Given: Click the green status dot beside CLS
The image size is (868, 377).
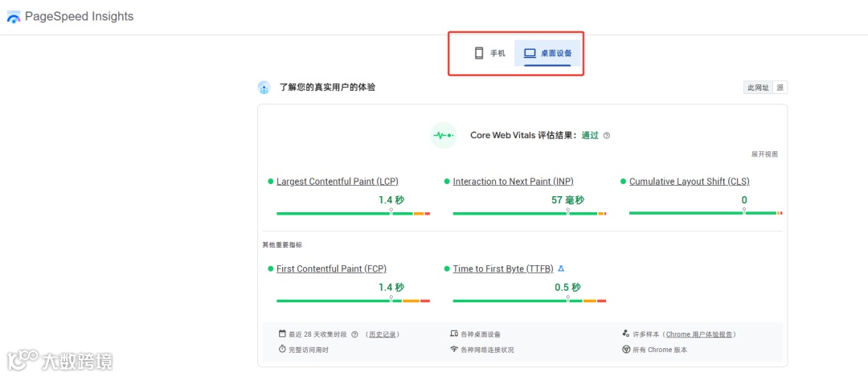Looking at the screenshot, I should [x=624, y=182].
